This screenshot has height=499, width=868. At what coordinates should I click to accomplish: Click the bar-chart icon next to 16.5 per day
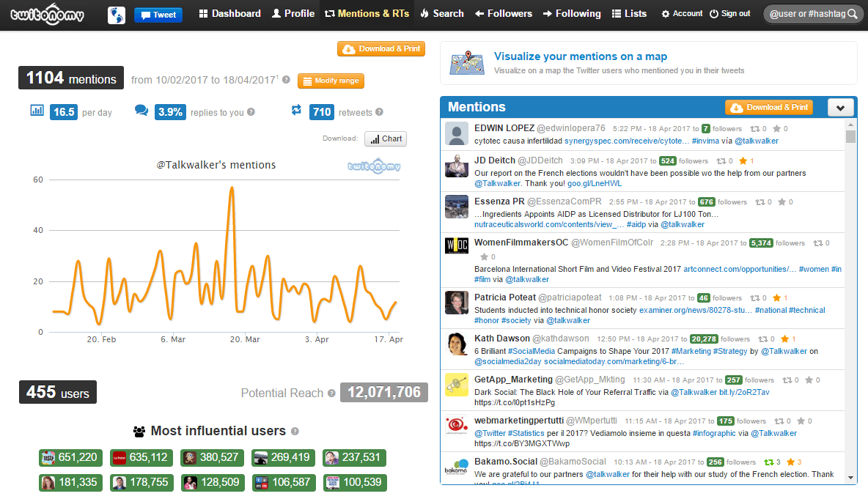point(37,108)
